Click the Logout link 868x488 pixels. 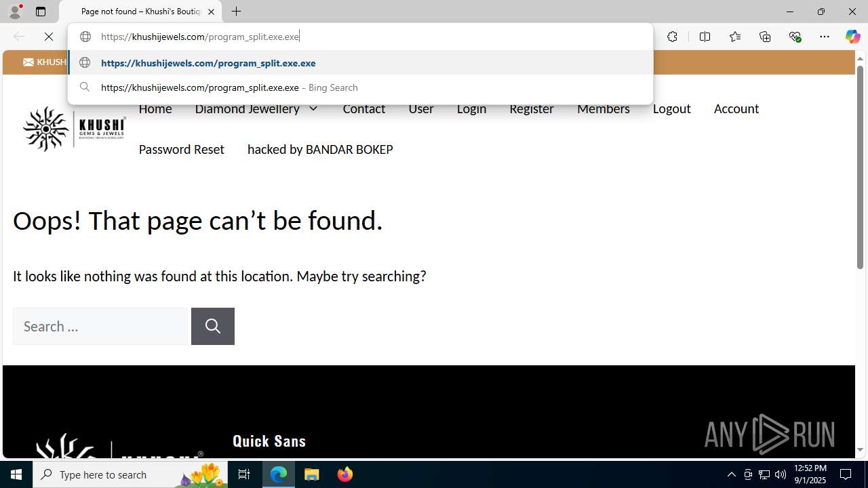coord(671,108)
